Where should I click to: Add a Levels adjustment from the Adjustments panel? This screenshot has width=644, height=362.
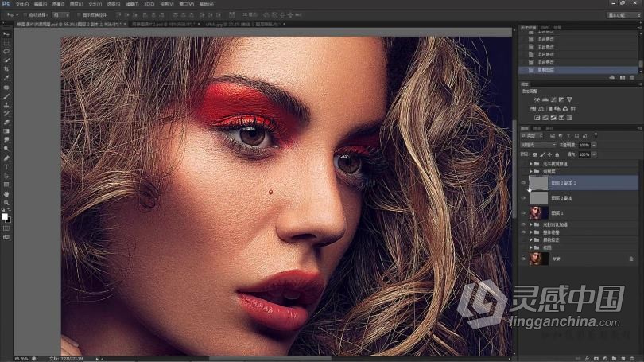545,99
